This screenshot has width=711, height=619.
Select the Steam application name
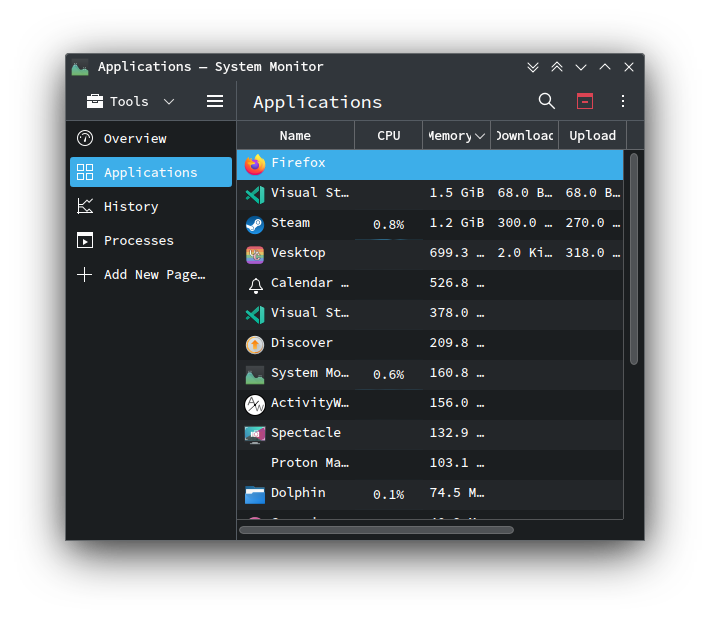[x=291, y=223]
